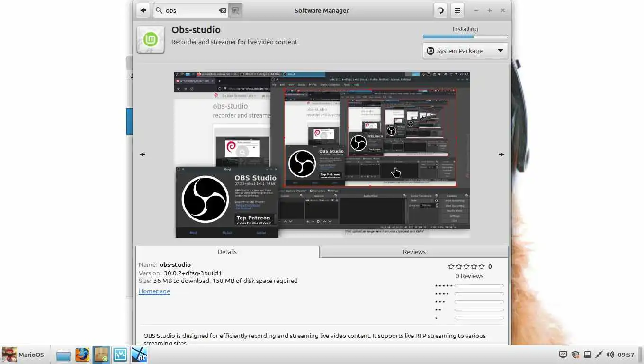
Task: Go back with the arrow button
Action: (x=143, y=10)
